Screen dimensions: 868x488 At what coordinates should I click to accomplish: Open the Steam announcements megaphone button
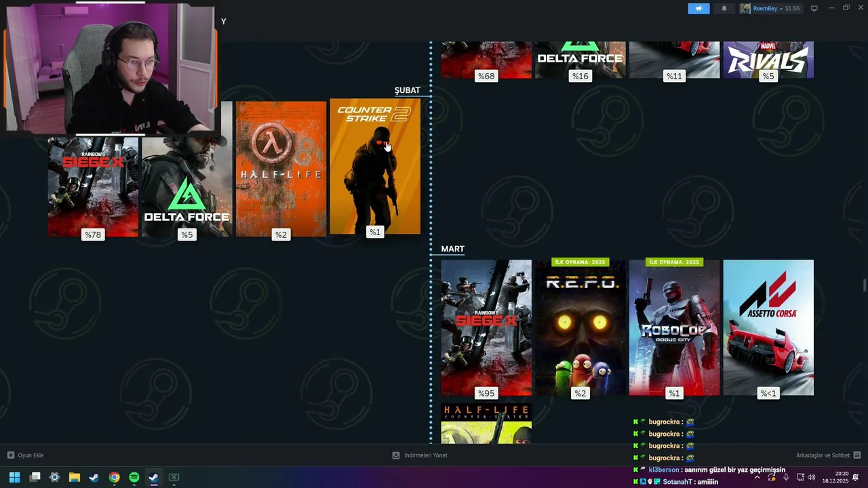pyautogui.click(x=698, y=8)
